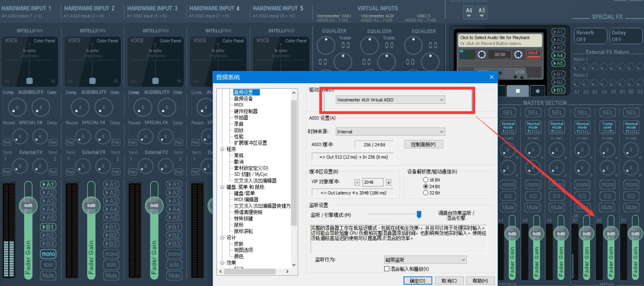Solo the Hardware Input 1 strip
This screenshot has height=286, width=644.
click(48, 265)
